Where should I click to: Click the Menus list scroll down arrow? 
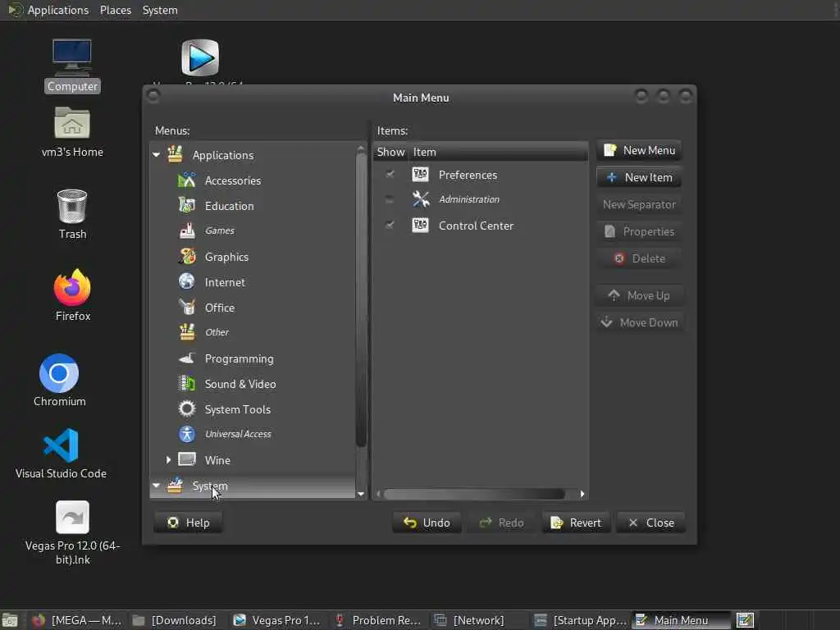tap(361, 494)
